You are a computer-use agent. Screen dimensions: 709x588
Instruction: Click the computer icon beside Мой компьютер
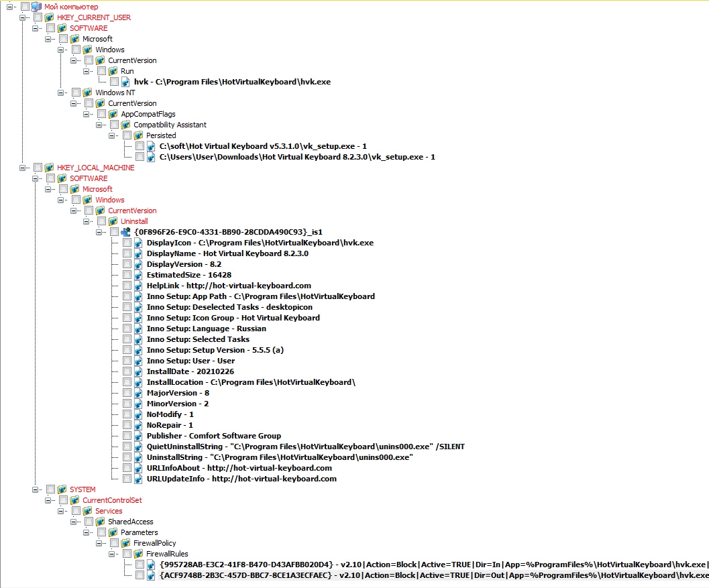[36, 6]
